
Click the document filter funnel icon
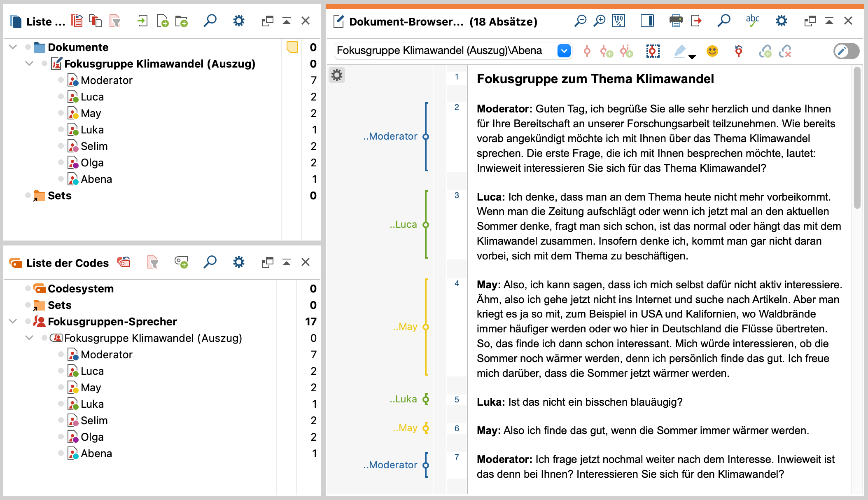coord(115,21)
